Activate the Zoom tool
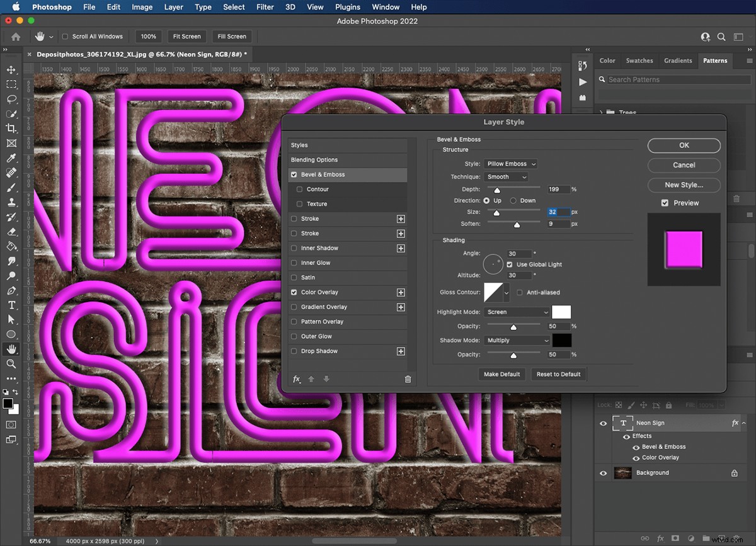 coord(9,364)
